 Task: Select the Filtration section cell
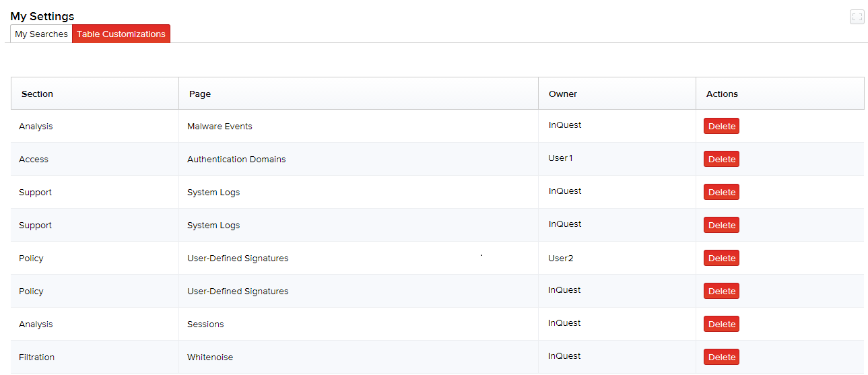[36, 357]
